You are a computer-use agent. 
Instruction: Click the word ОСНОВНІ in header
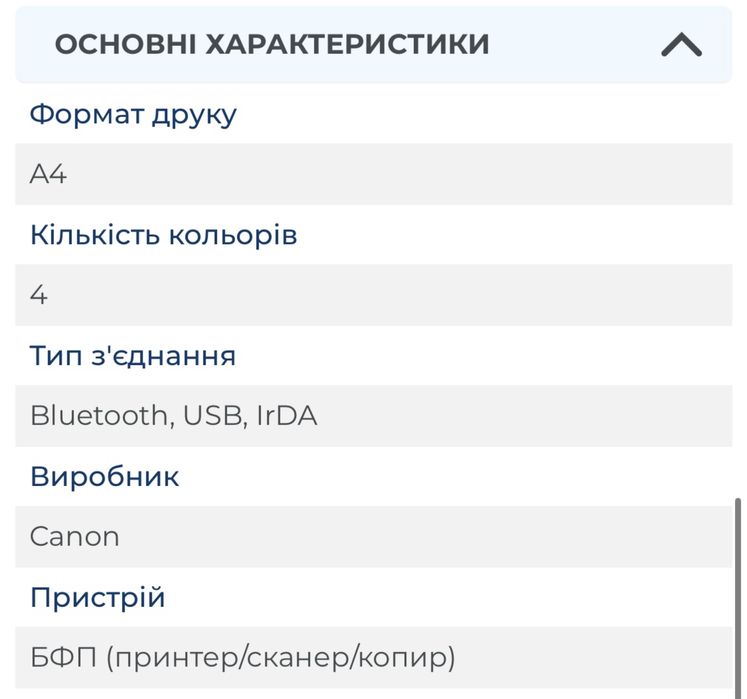(125, 44)
